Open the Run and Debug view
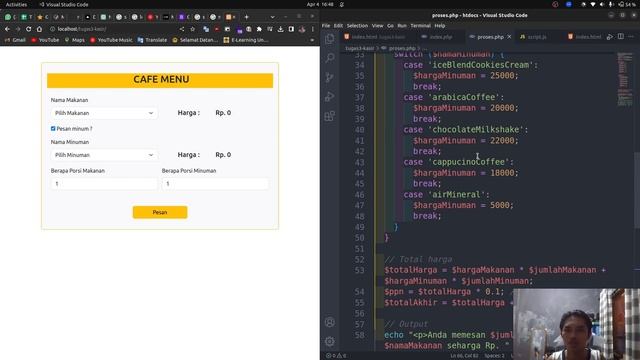640x360 pixels. point(330,96)
